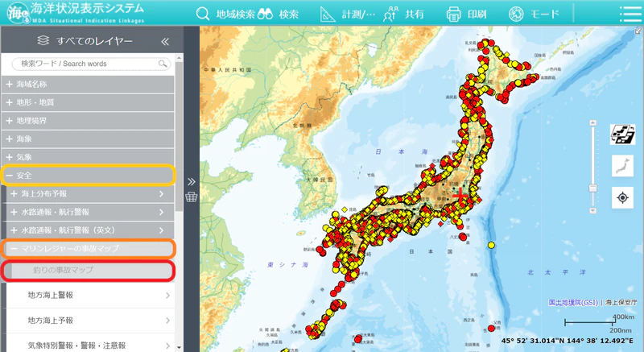The width and height of the screenshot is (644, 352).
Task: Click the basket icon on panel divider
Action: 192,197
